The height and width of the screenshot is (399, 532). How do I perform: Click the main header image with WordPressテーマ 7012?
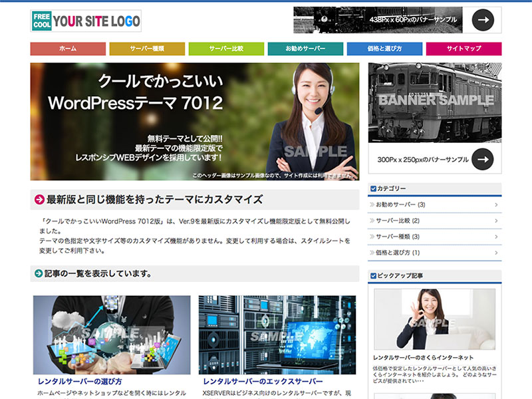[x=195, y=122]
